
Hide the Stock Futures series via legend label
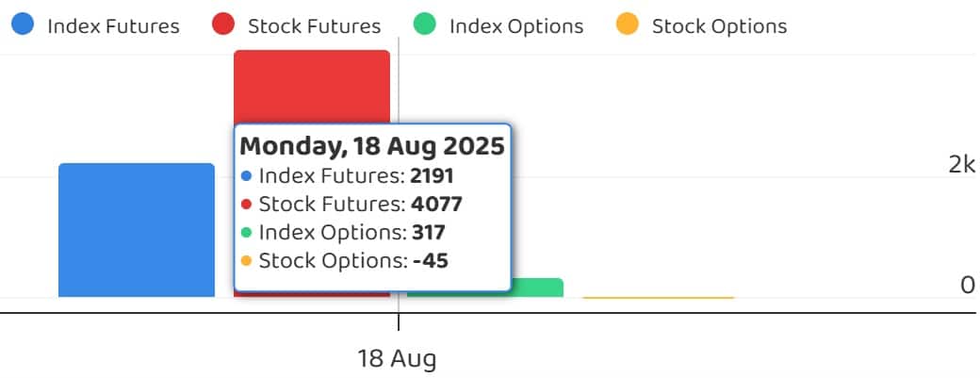click(314, 26)
